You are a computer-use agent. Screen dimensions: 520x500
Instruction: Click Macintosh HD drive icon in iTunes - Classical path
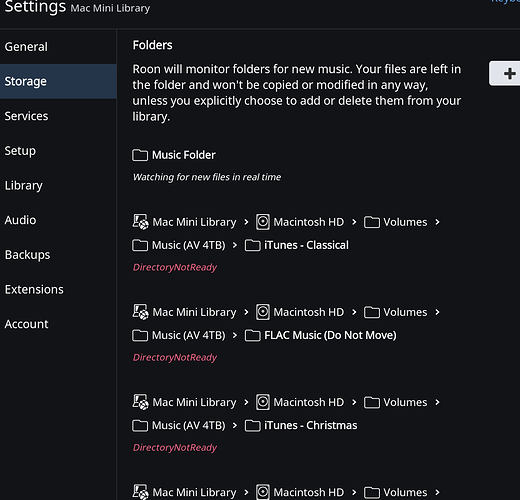point(263,222)
